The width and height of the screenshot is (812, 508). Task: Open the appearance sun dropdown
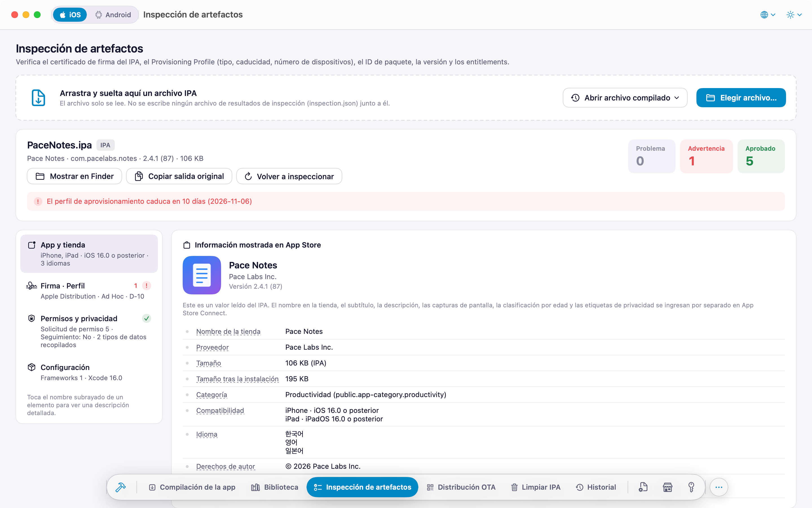tap(794, 15)
